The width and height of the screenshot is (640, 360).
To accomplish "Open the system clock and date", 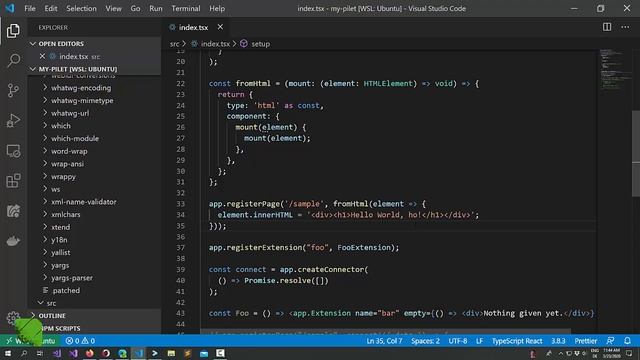I will click(x=611, y=353).
